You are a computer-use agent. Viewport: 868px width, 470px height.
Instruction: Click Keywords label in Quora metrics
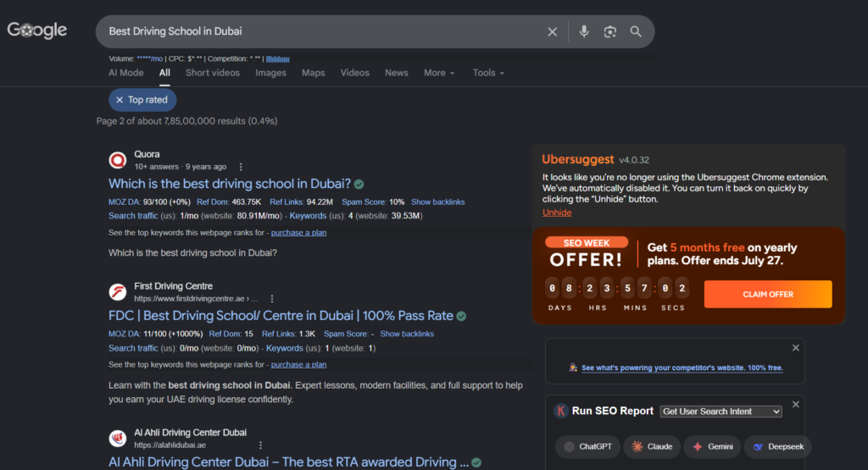point(308,216)
